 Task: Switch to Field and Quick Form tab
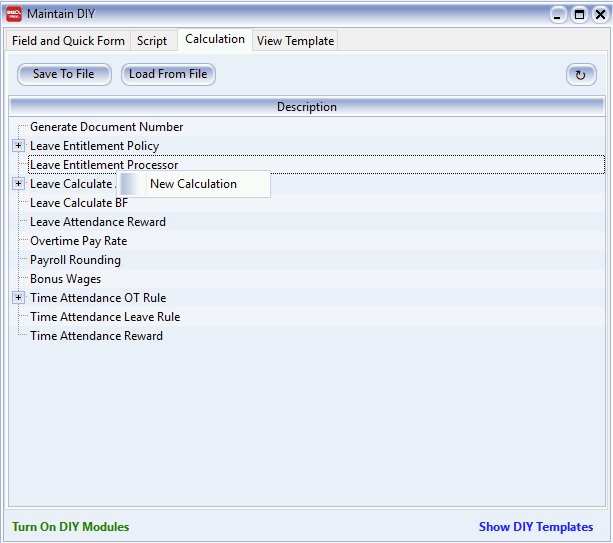(68, 41)
